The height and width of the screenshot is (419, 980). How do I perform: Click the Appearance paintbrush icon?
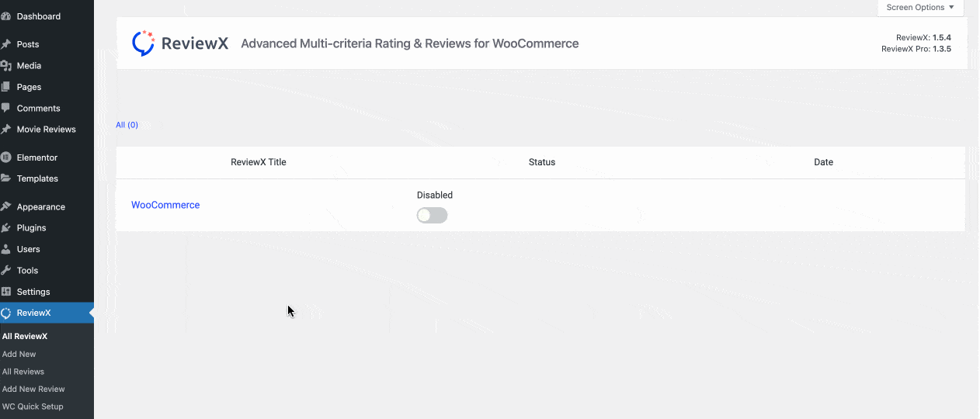[6, 207]
